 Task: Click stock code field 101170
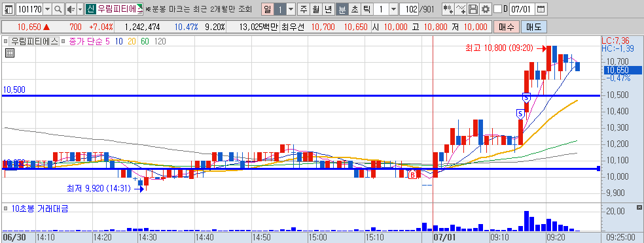(30, 8)
